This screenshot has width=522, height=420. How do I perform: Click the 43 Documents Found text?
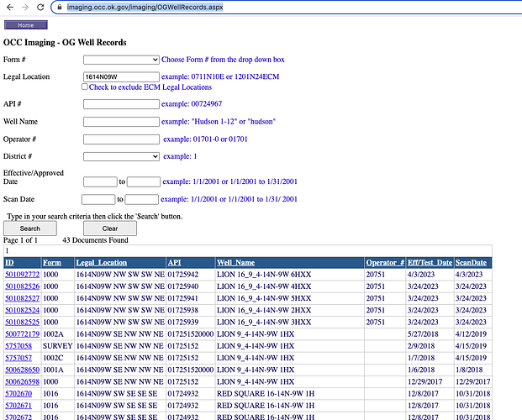95,240
